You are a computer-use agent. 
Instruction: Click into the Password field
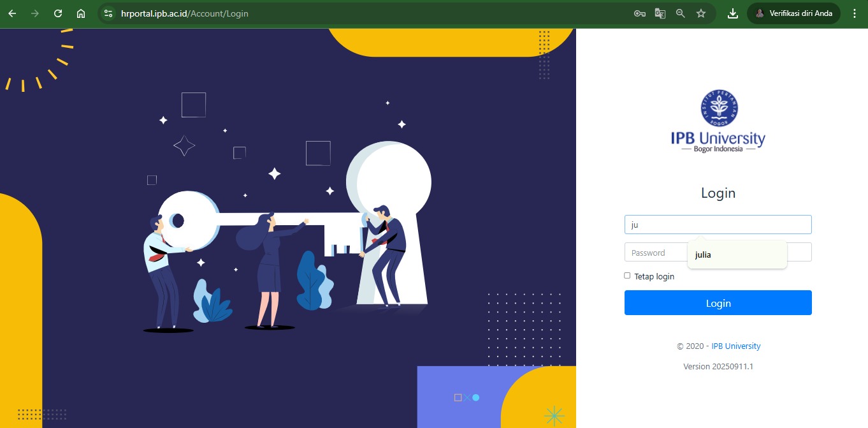click(655, 253)
